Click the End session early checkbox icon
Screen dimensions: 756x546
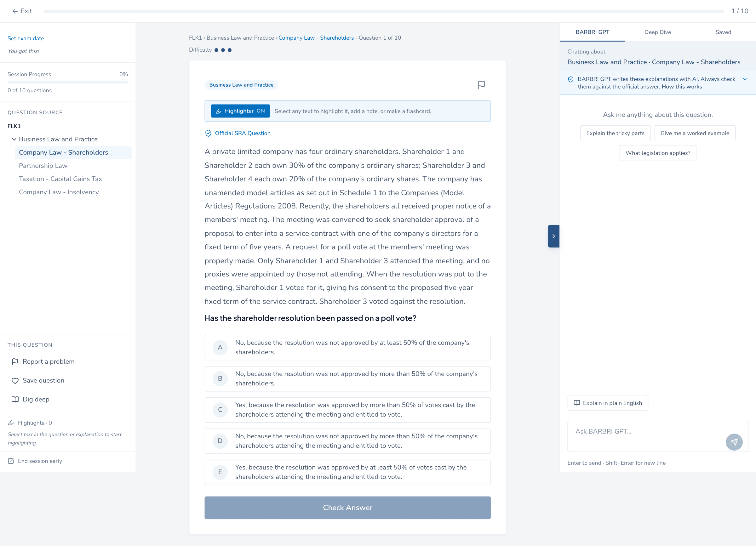[11, 461]
